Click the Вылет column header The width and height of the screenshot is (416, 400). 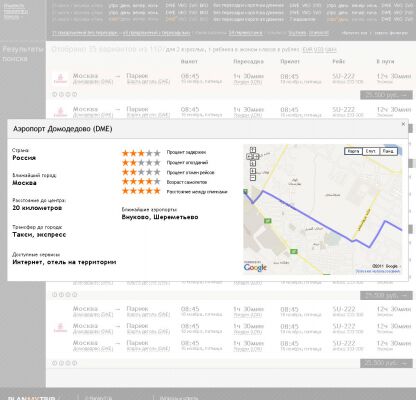(189, 61)
